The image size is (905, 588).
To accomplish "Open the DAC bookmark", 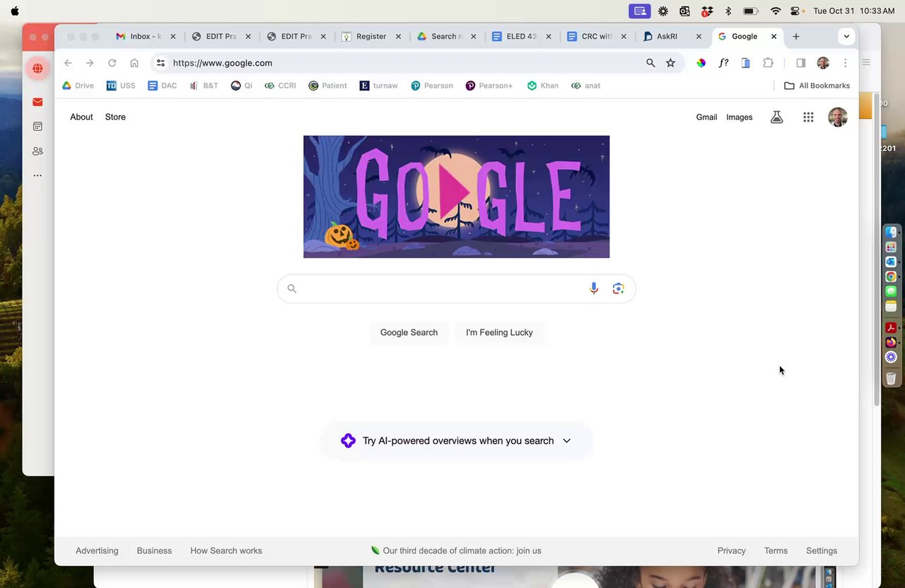I will click(162, 86).
